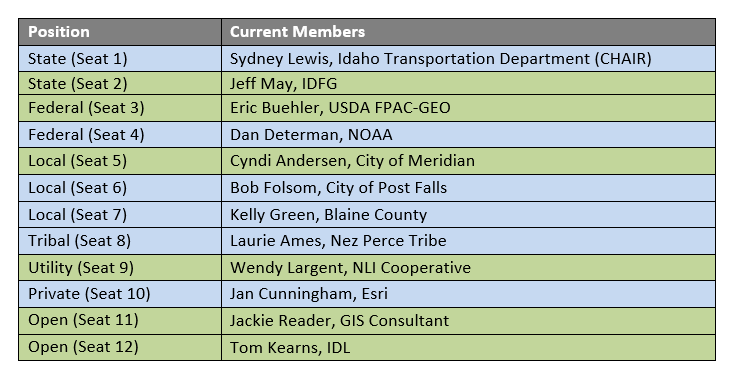
Task: Select Eric Buehler, USDA FPAC-GEO cell
Action: point(468,108)
